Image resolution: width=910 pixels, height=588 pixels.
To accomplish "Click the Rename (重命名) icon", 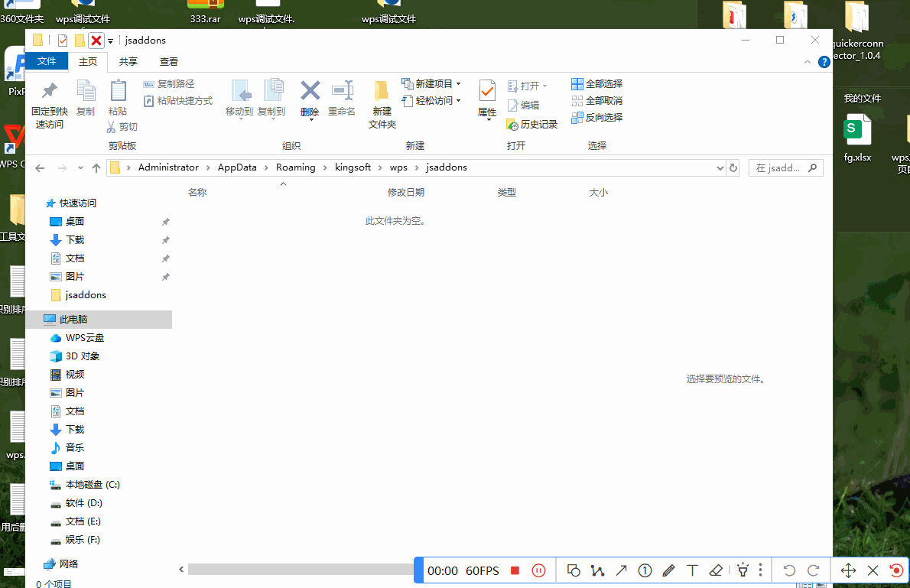I will tap(342, 90).
